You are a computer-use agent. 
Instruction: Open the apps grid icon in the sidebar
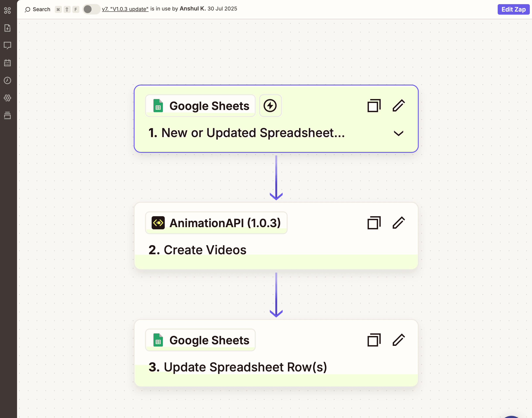point(8,10)
